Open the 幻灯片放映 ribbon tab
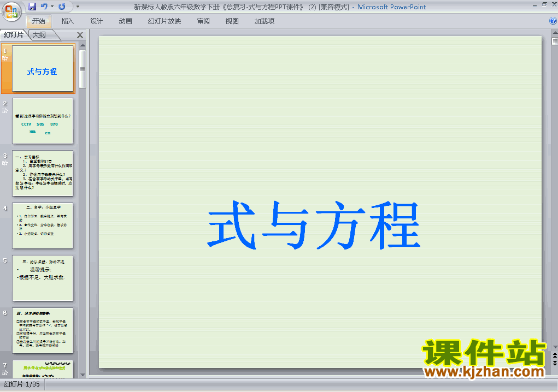Image resolution: width=558 pixels, height=392 pixels. [164, 21]
